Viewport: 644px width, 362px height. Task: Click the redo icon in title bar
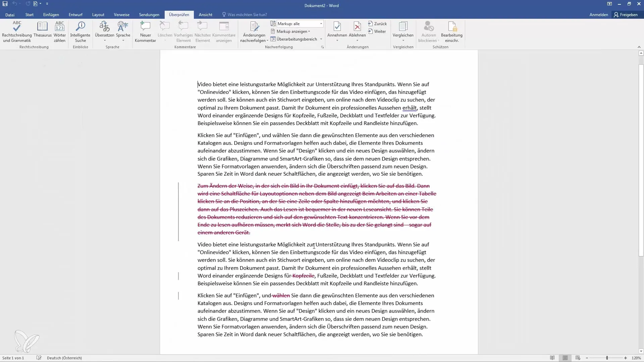28,4
